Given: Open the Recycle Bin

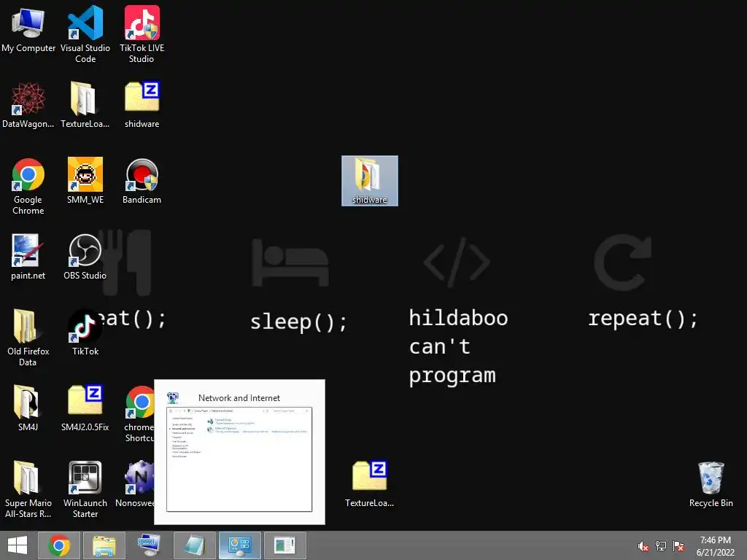Looking at the screenshot, I should pos(711,484).
